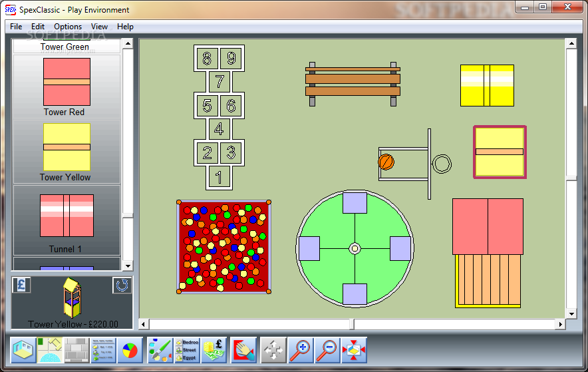Select the red ball pit on the canvas
The image size is (588, 372).
(224, 247)
